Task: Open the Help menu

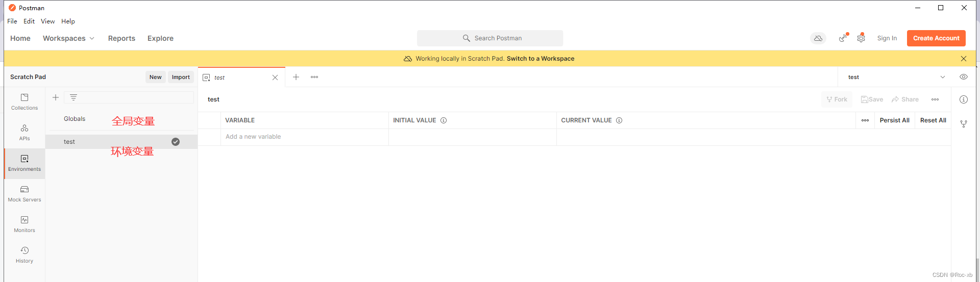Action: coord(68,21)
